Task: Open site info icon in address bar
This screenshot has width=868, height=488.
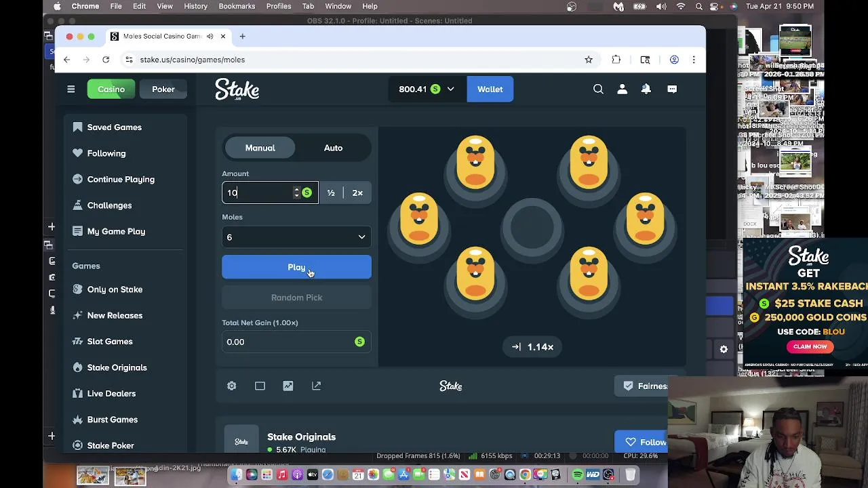Action: tap(129, 60)
